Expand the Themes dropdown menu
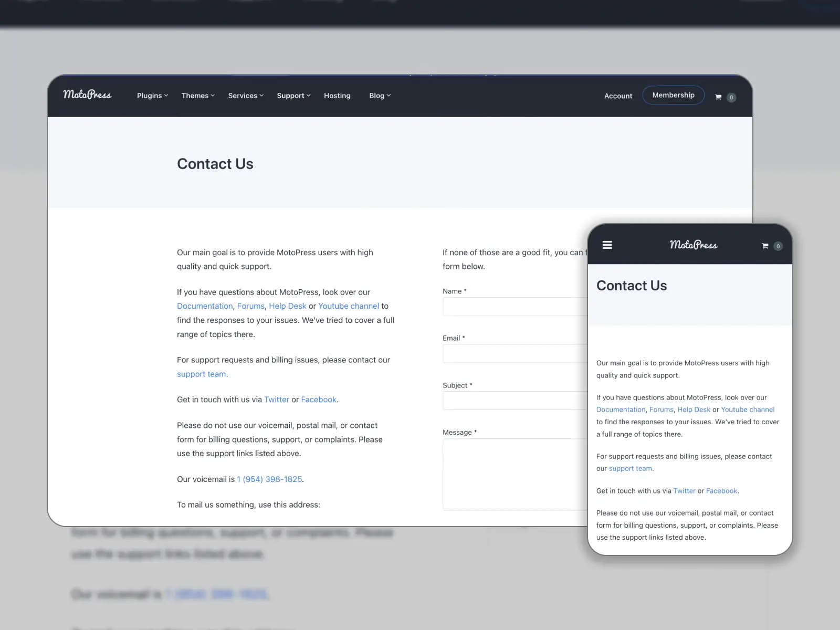Image resolution: width=840 pixels, height=630 pixels. click(198, 96)
